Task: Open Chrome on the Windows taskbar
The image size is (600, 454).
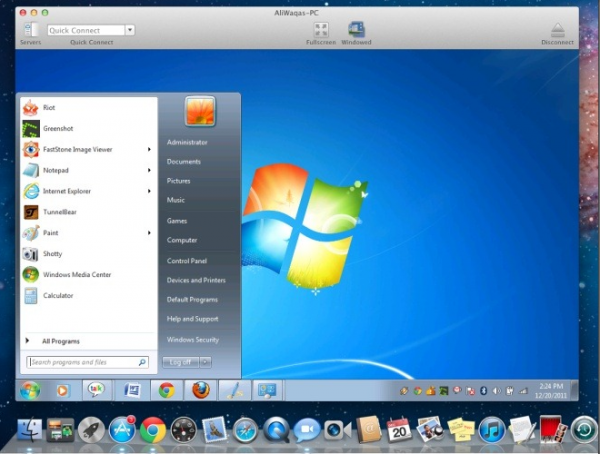Action: click(x=167, y=390)
